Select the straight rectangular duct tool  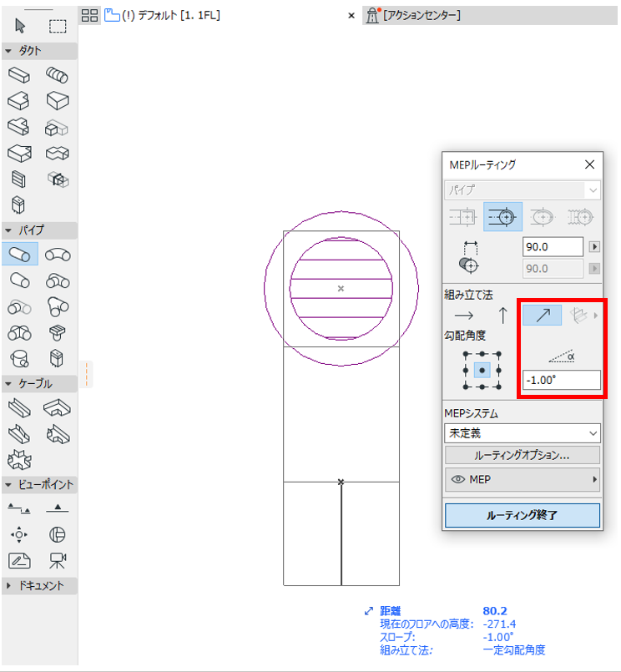pyautogui.click(x=19, y=75)
